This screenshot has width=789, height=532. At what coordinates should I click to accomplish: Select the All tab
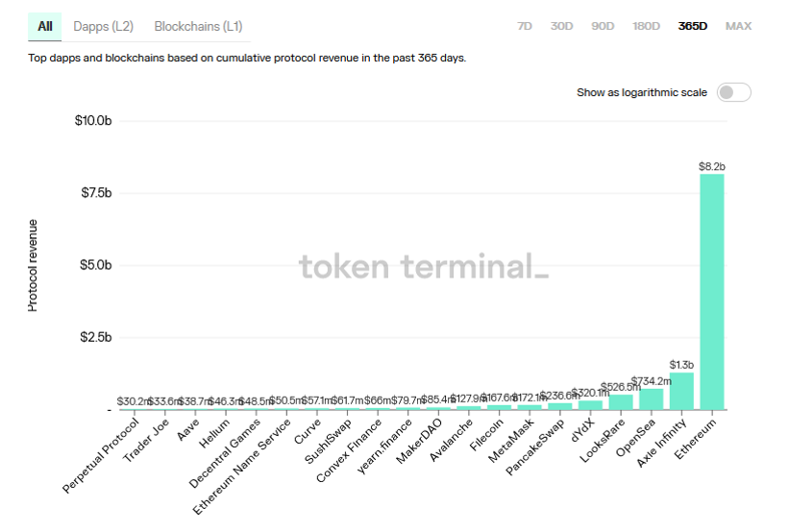pyautogui.click(x=45, y=26)
